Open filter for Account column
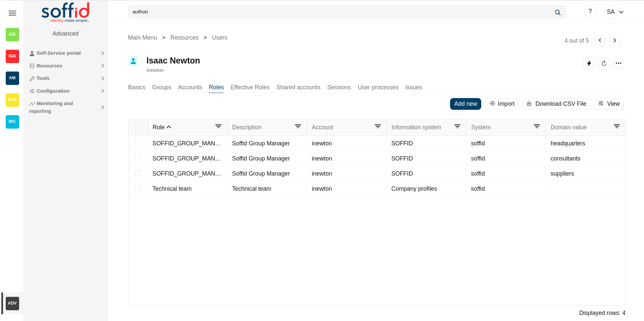 (x=378, y=127)
